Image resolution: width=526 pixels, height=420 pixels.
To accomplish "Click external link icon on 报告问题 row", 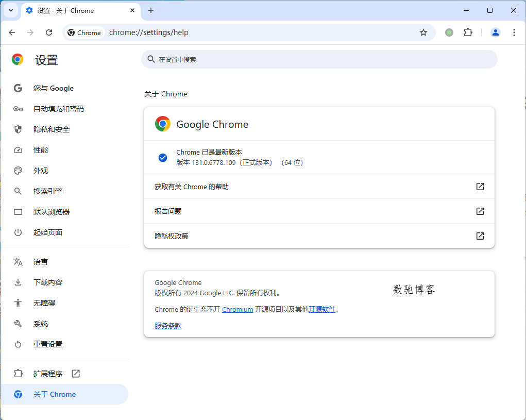I will (x=480, y=211).
